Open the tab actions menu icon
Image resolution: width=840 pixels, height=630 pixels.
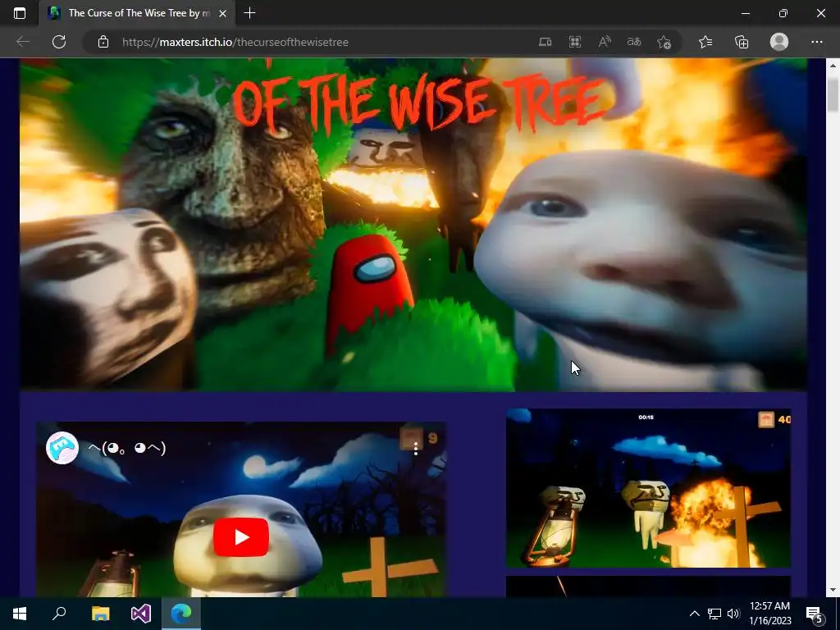[x=20, y=13]
